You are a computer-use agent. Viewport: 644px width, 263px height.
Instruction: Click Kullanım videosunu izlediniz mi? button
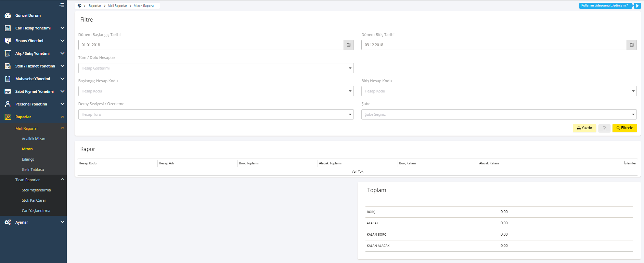pos(605,6)
